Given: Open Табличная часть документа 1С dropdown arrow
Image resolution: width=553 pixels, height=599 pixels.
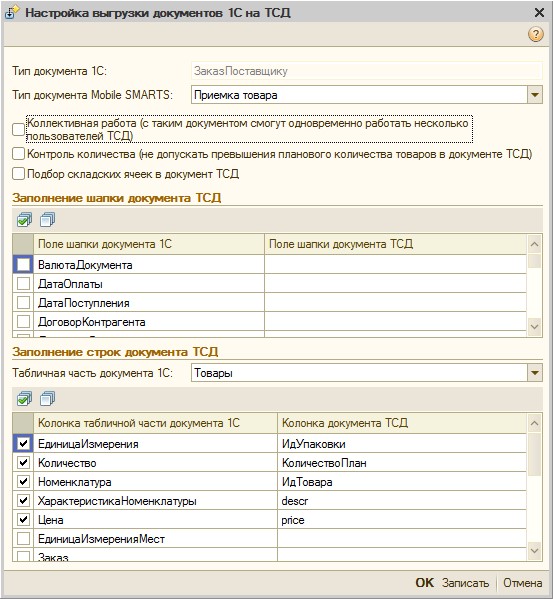Looking at the screenshot, I should coord(535,373).
